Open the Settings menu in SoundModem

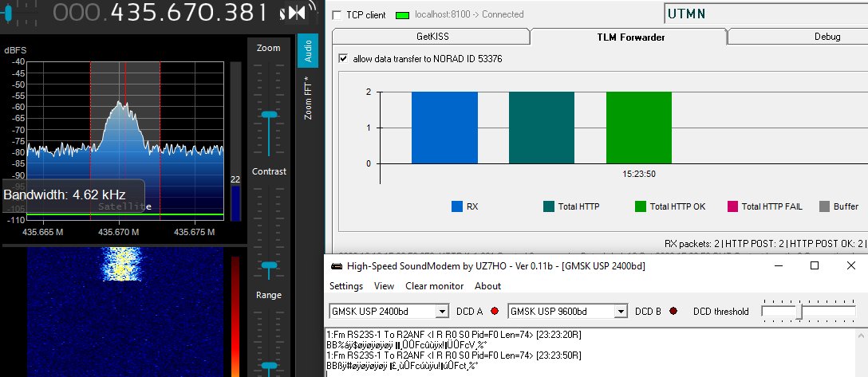[346, 286]
